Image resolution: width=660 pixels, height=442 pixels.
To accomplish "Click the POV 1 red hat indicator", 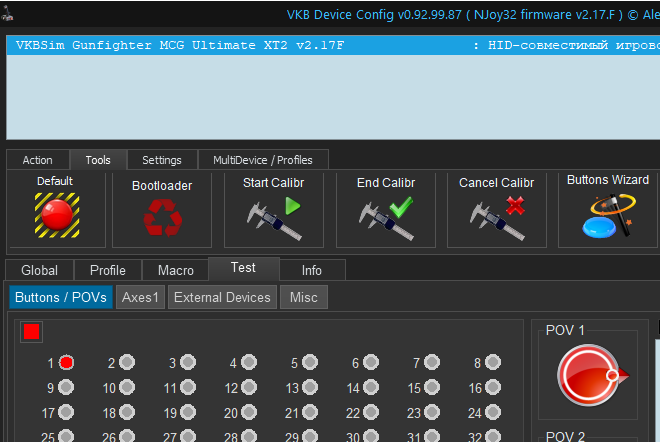I will click(x=592, y=375).
